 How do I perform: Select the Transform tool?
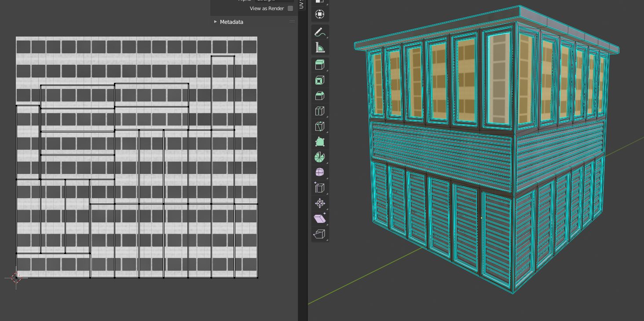point(320,14)
